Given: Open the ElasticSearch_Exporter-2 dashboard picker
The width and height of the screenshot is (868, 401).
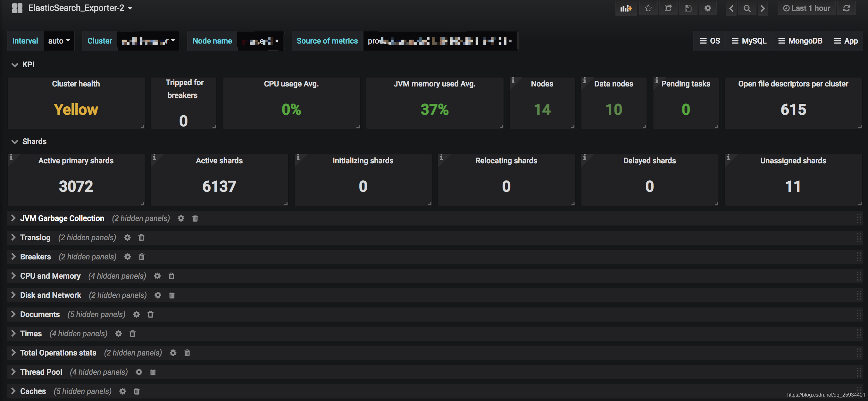Looking at the screenshot, I should point(80,8).
